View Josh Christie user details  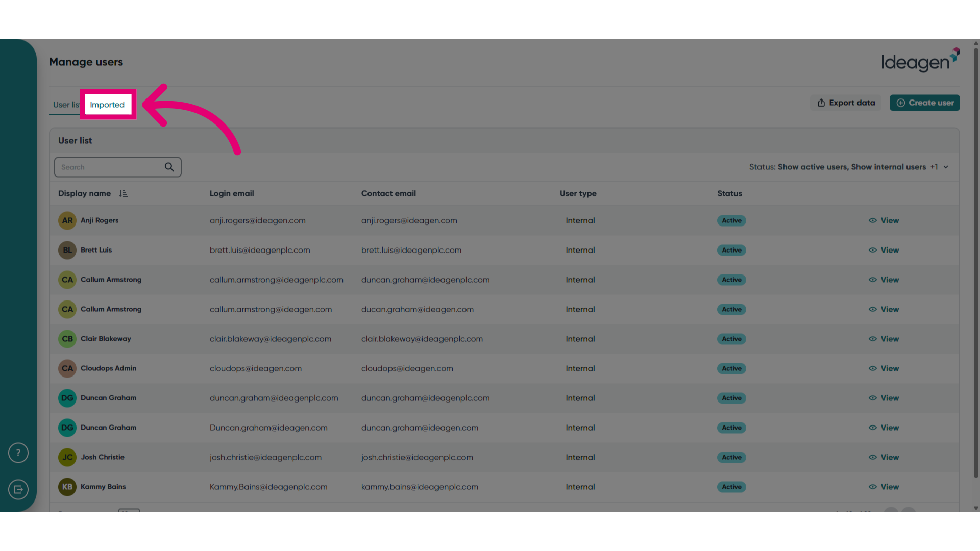[x=884, y=457]
